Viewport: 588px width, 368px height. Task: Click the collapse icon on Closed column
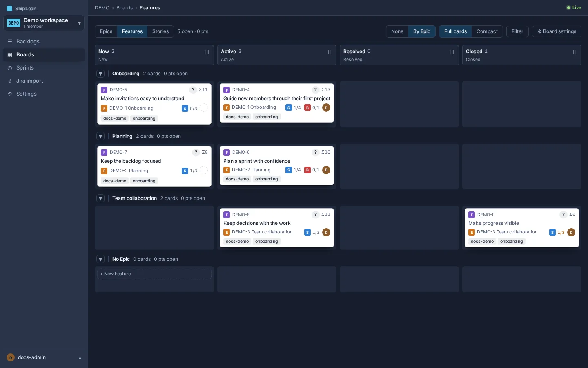point(575,52)
